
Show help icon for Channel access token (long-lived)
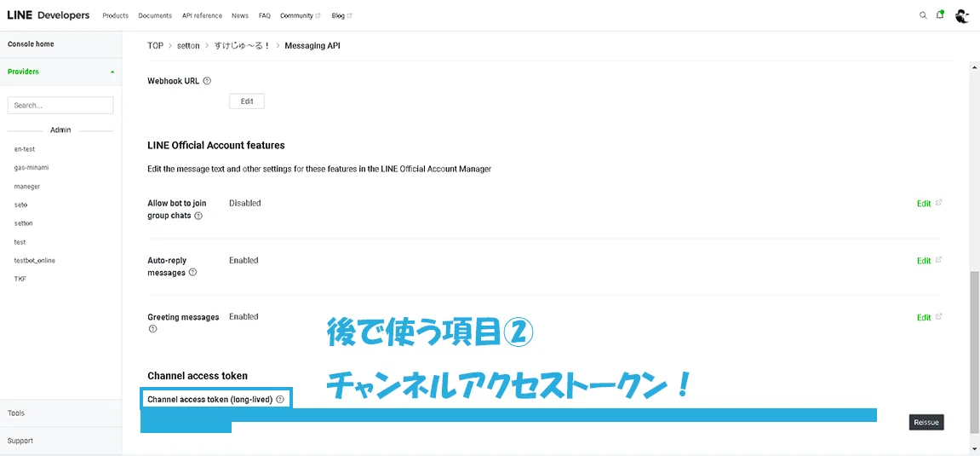[x=280, y=399]
